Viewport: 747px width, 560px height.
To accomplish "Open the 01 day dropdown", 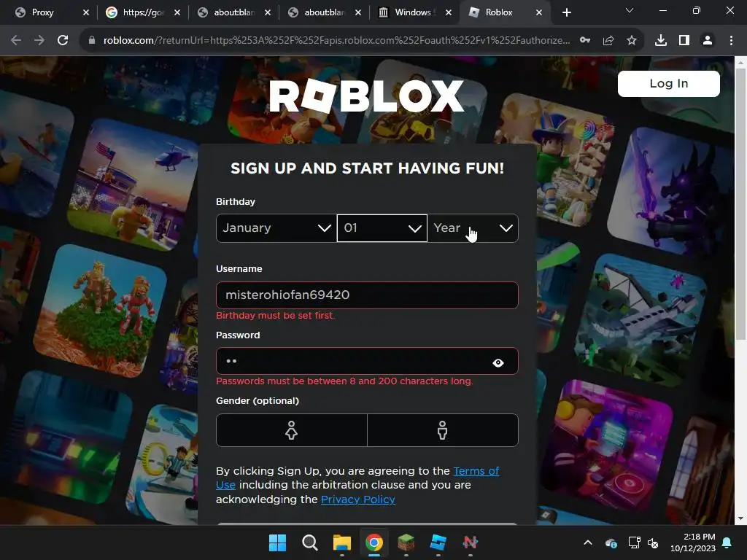I will [x=382, y=228].
